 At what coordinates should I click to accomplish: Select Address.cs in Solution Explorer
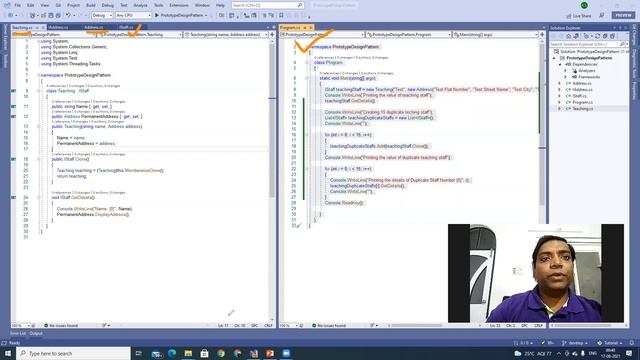[x=582, y=83]
